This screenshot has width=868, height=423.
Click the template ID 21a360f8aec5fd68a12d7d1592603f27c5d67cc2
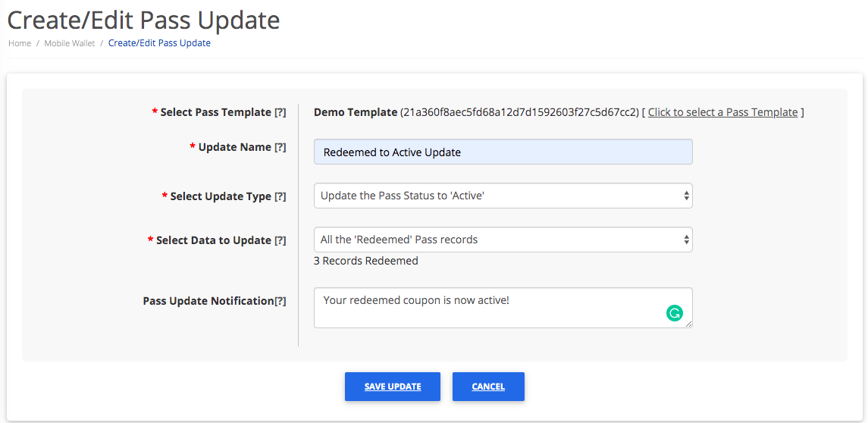(520, 112)
